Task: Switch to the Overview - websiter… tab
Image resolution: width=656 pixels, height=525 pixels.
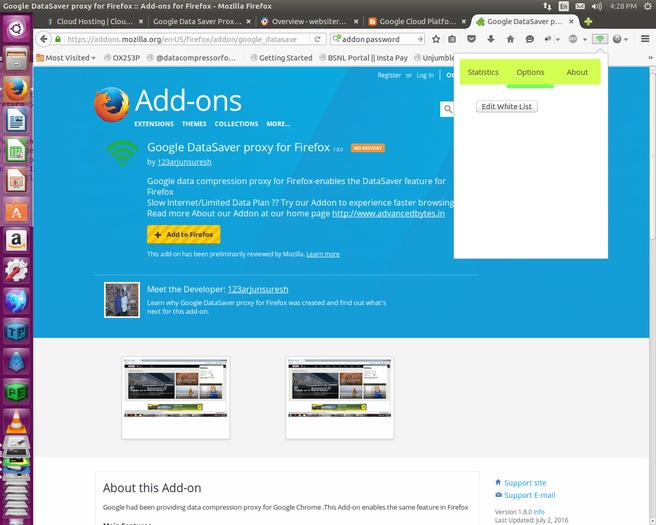Action: pyautogui.click(x=309, y=21)
